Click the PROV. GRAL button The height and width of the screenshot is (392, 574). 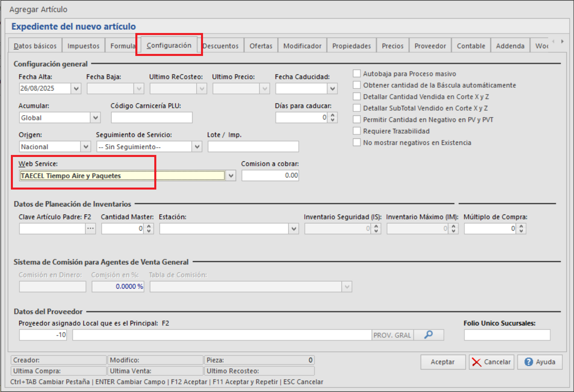coord(392,335)
